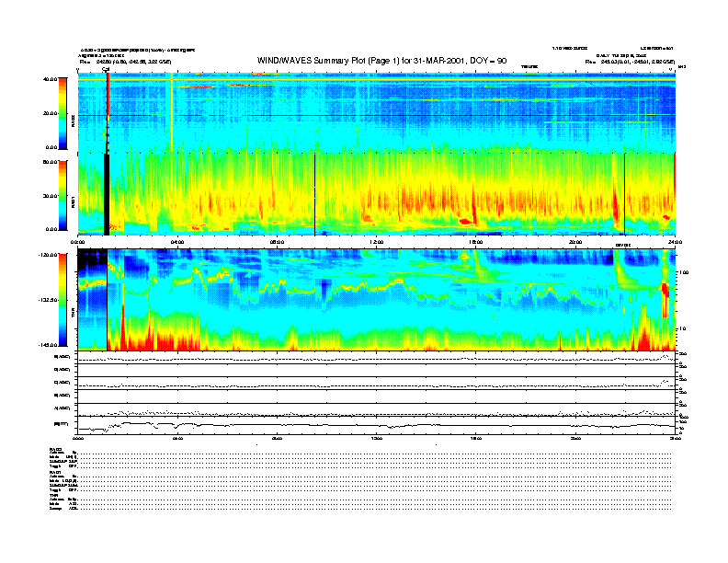Image resolution: width=728 pixels, height=563 pixels.
Task: Click the 40.00 tick on RAD2 scale
Action: click(50, 79)
